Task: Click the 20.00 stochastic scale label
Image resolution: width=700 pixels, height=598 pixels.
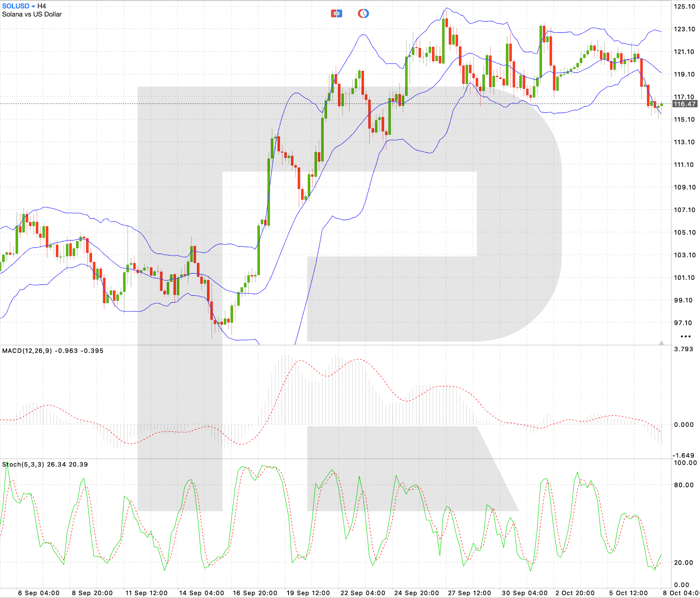Action: click(x=684, y=563)
